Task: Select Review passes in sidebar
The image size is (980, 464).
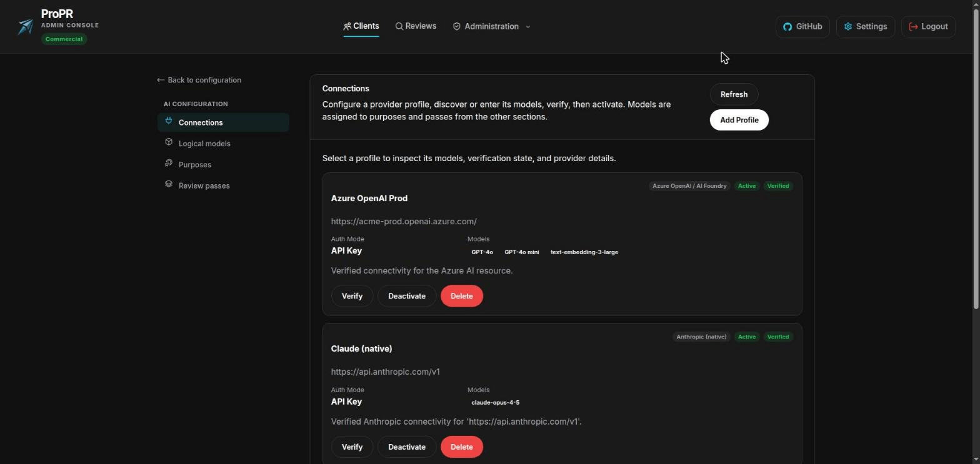Action: [223, 185]
